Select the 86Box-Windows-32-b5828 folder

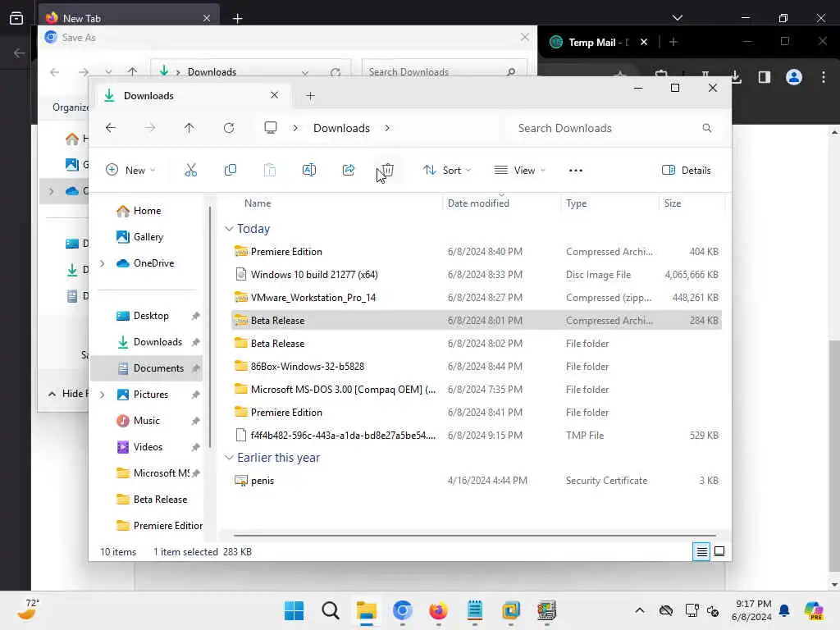click(477, 367)
